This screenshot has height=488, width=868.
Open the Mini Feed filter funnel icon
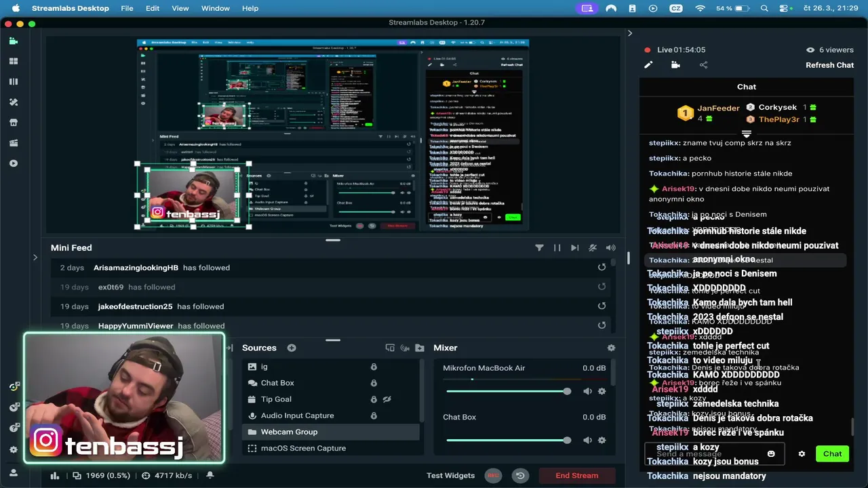539,248
